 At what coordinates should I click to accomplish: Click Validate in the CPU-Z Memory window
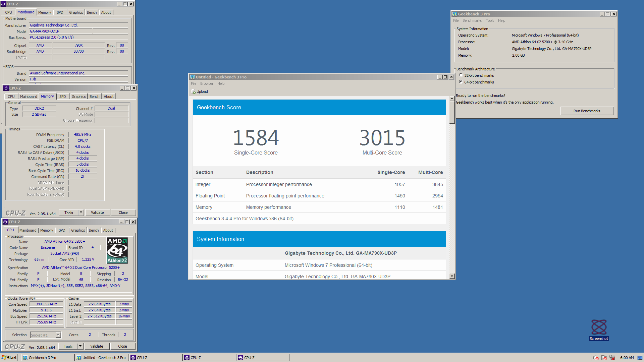click(x=97, y=213)
